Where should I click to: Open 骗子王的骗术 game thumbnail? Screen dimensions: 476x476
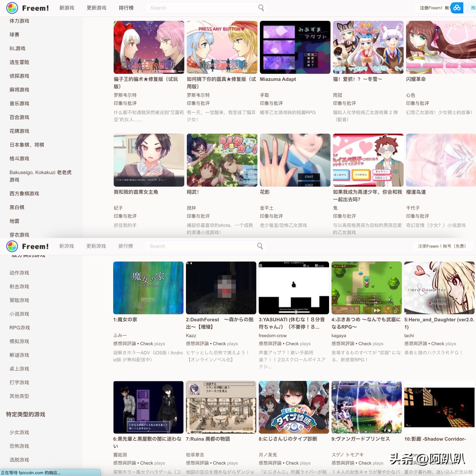tap(149, 47)
